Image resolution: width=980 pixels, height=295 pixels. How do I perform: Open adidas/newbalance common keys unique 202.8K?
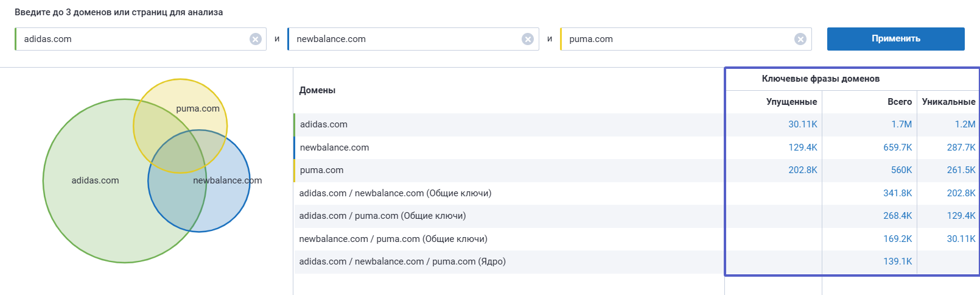click(961, 193)
